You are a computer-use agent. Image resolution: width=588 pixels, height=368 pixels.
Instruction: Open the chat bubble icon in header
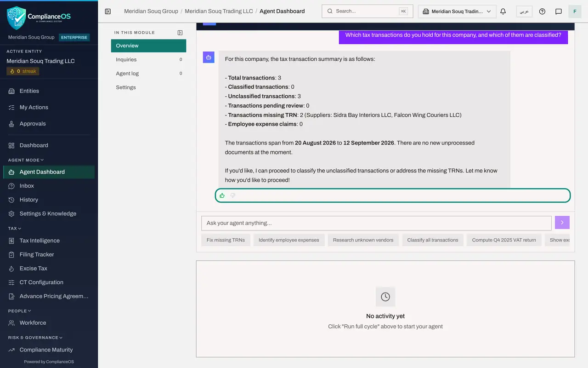[x=559, y=11]
